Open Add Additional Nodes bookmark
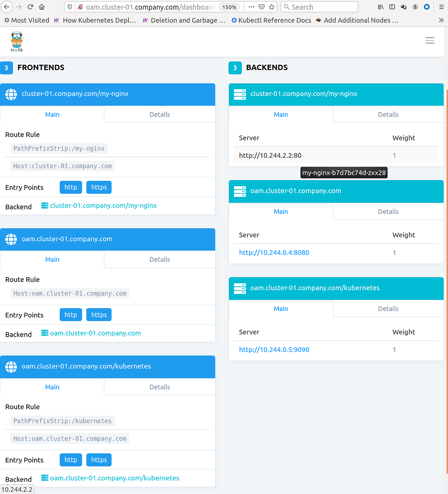Image resolution: width=448 pixels, height=494 pixels. pyautogui.click(x=357, y=20)
